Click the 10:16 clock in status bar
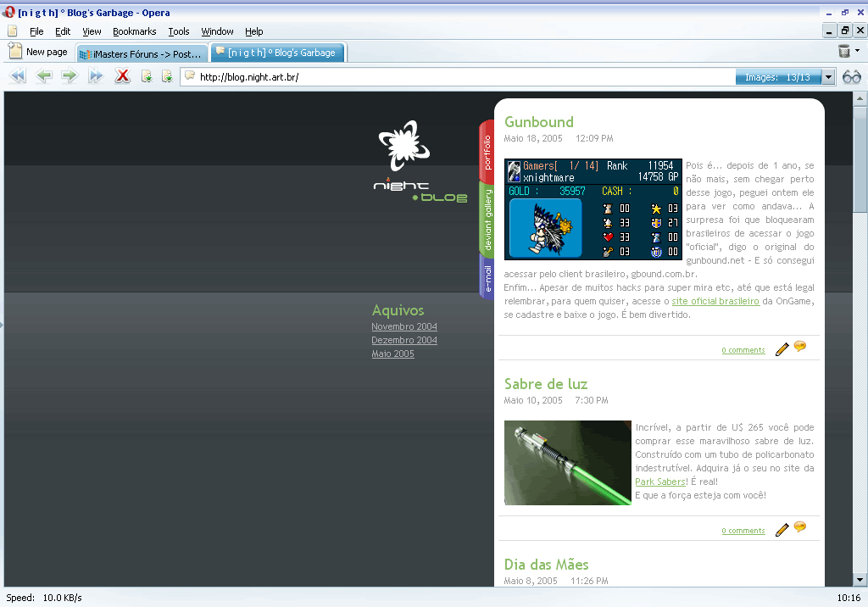 pyautogui.click(x=849, y=598)
